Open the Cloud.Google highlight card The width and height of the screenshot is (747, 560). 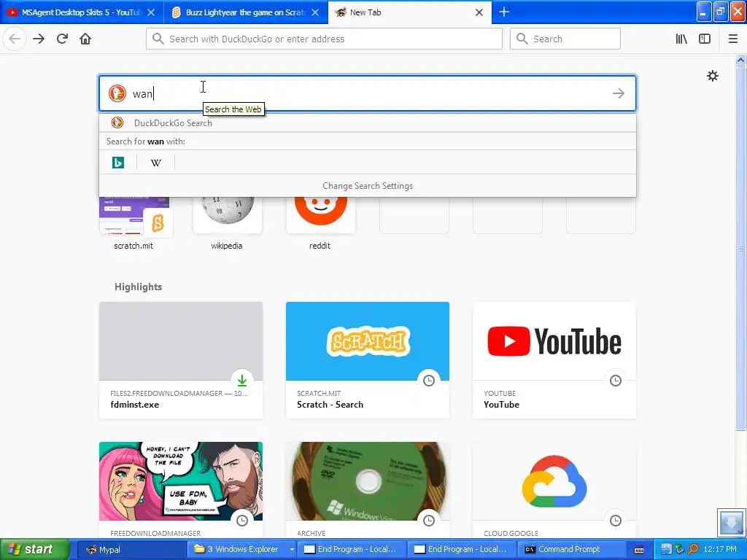coord(554,489)
